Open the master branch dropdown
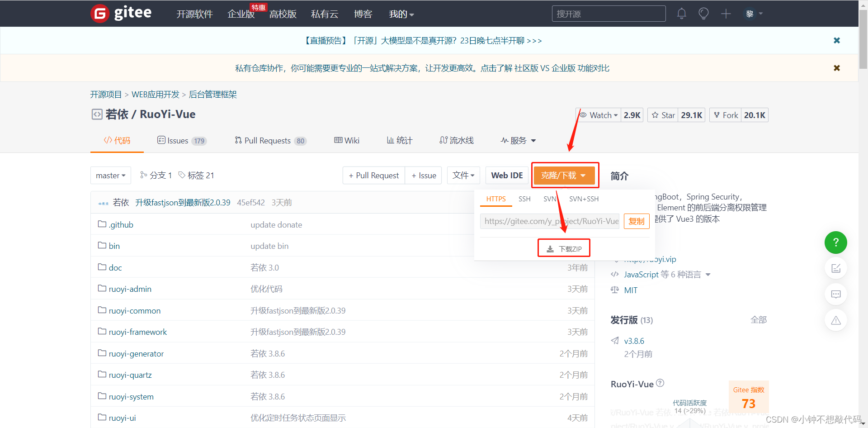Viewport: 868px width, 428px height. pyautogui.click(x=111, y=175)
